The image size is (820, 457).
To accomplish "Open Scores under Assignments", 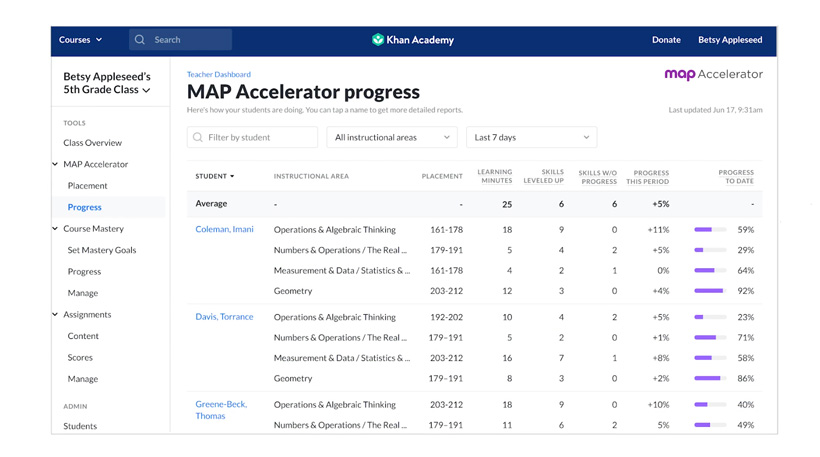I will tap(80, 357).
